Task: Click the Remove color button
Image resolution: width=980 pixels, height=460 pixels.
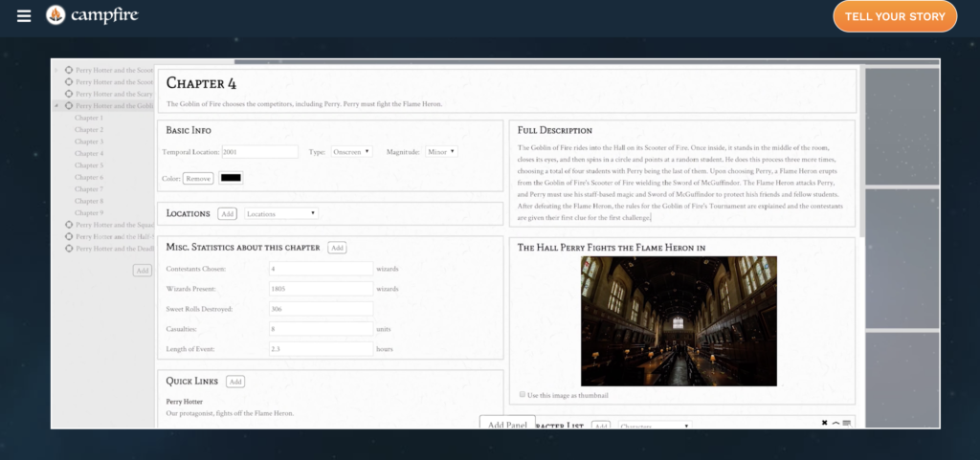Action: [198, 178]
